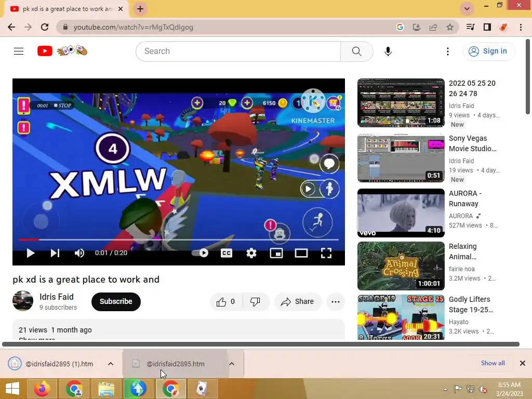Open Chrome three-dot menu
The image size is (532, 399).
coord(521,27)
